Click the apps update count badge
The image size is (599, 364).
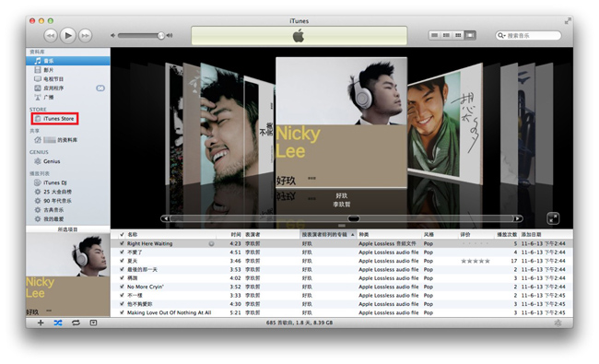click(x=100, y=88)
